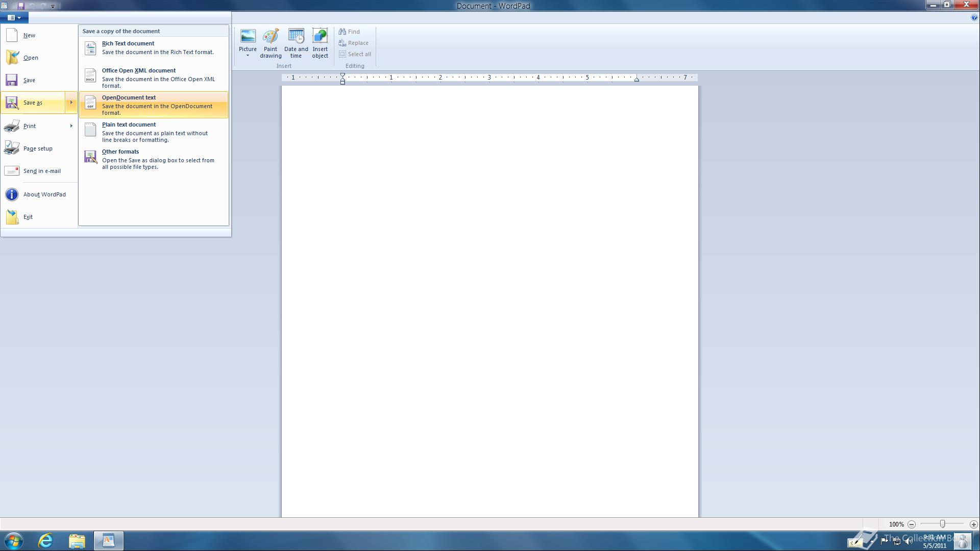This screenshot has height=551, width=980.
Task: Click the taskbar clock and date
Action: point(934,541)
